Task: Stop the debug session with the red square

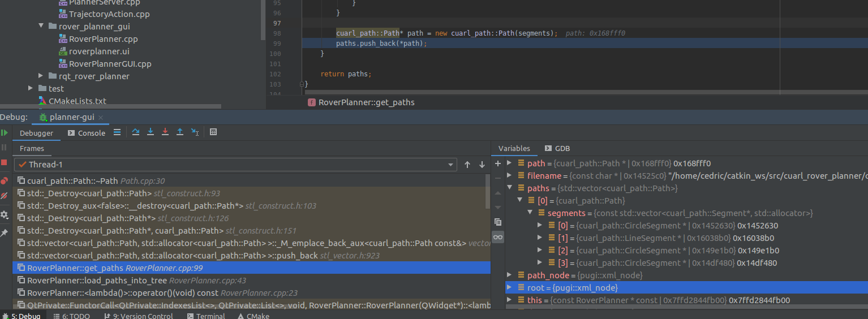Action: click(4, 162)
